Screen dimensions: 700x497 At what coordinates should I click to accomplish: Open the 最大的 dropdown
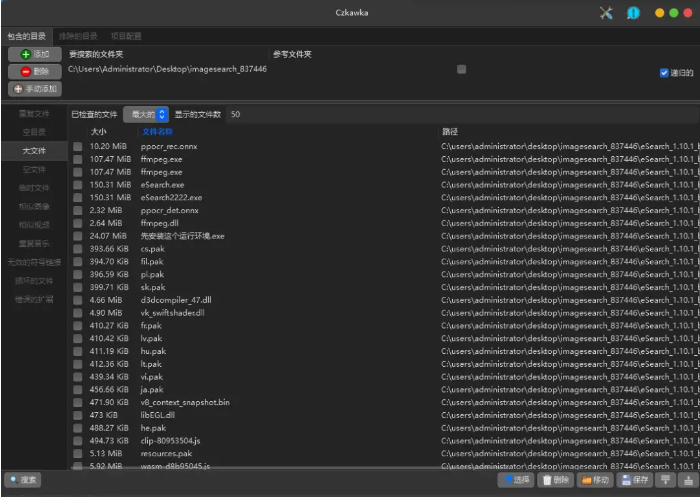146,115
